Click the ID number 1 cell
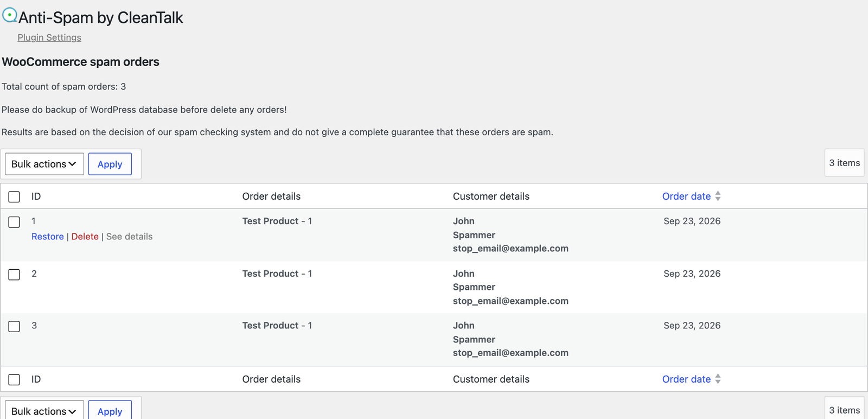 34,221
